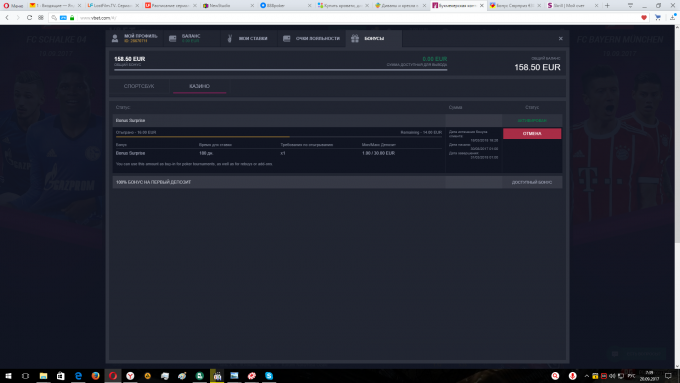Screen dimensions: 680x383
Task: Click the shopping cart icon in browser toolbar
Action: 658,17
